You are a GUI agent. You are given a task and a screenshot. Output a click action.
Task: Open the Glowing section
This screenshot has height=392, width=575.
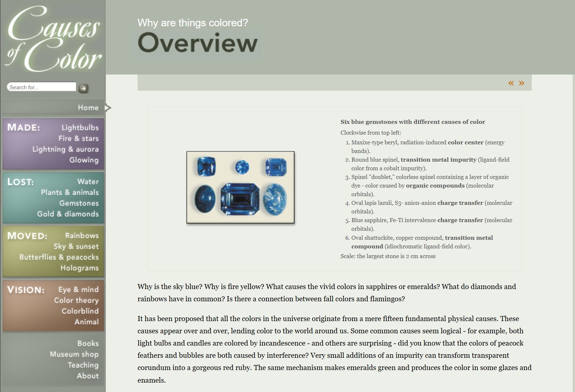[84, 160]
